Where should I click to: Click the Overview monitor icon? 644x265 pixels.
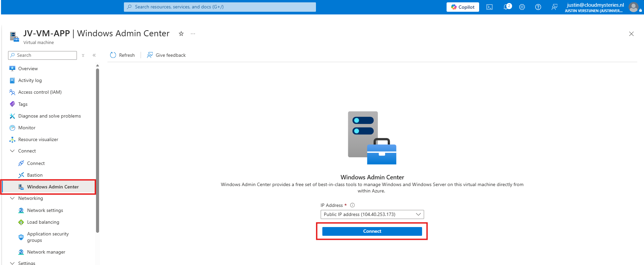tap(12, 69)
